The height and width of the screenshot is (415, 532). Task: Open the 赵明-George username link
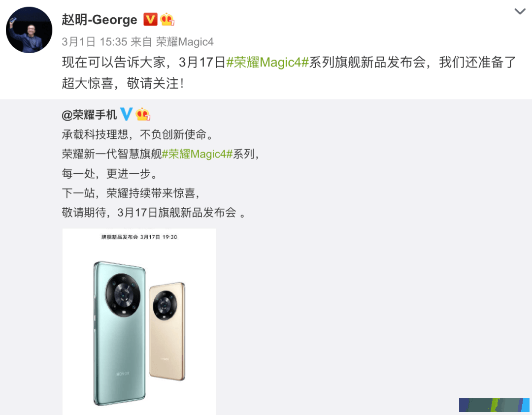pyautogui.click(x=100, y=20)
